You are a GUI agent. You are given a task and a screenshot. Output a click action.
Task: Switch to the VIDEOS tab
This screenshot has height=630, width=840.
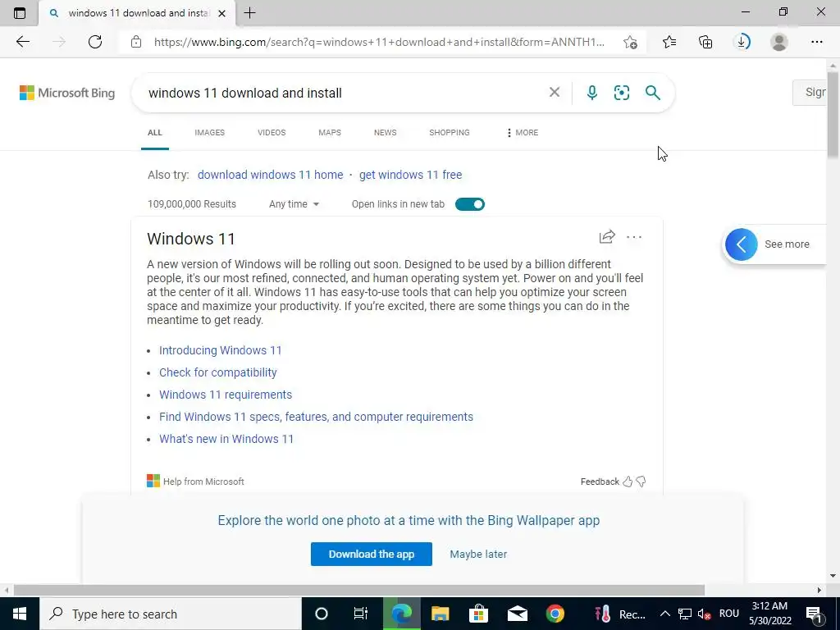click(x=272, y=133)
